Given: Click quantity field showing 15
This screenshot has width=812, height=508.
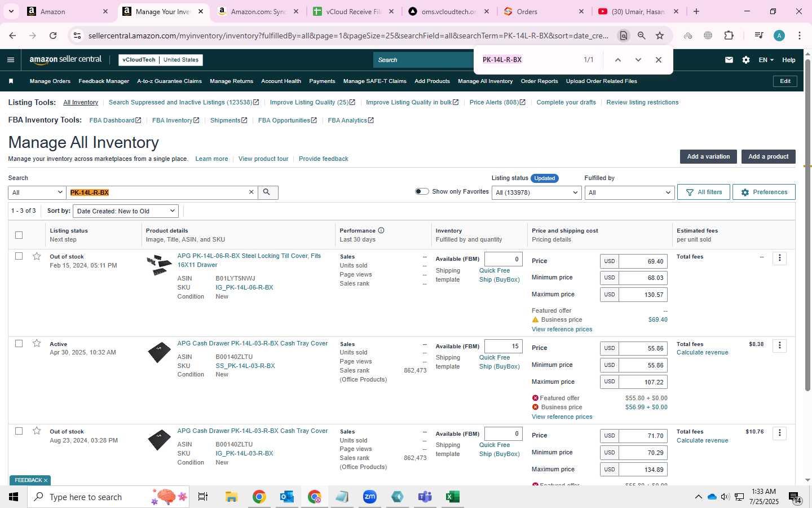Looking at the screenshot, I should point(504,346).
